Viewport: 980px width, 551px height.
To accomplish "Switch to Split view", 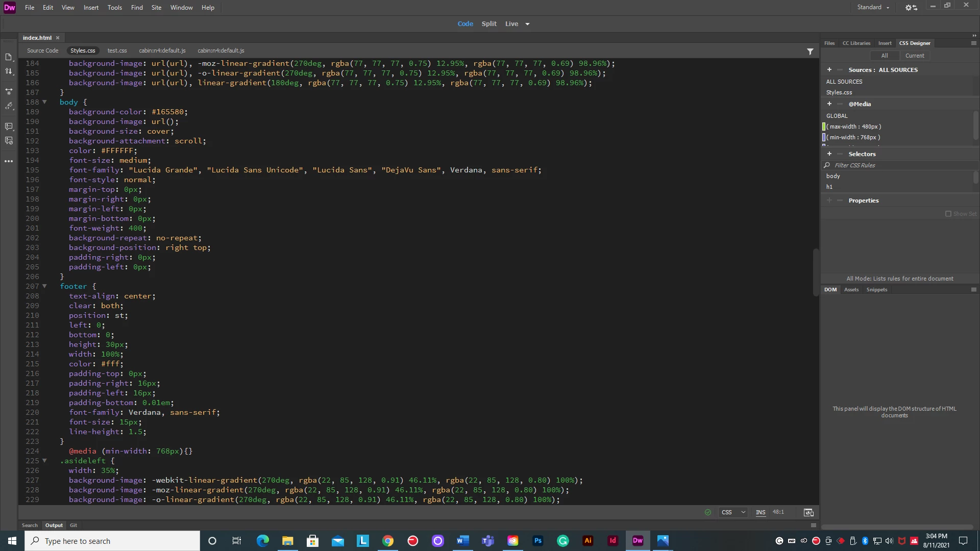I will point(488,24).
